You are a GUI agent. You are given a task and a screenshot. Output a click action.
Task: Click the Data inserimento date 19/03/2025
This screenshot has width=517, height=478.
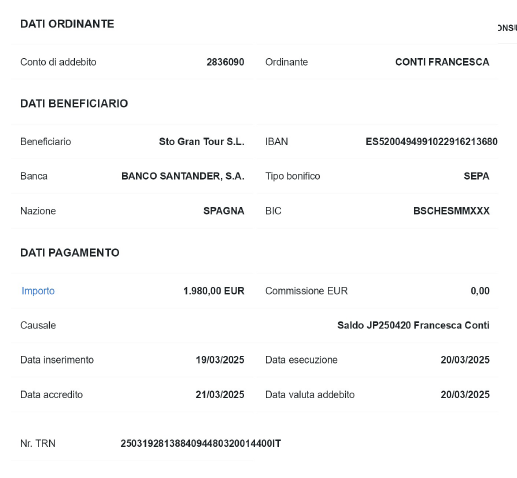(x=220, y=360)
